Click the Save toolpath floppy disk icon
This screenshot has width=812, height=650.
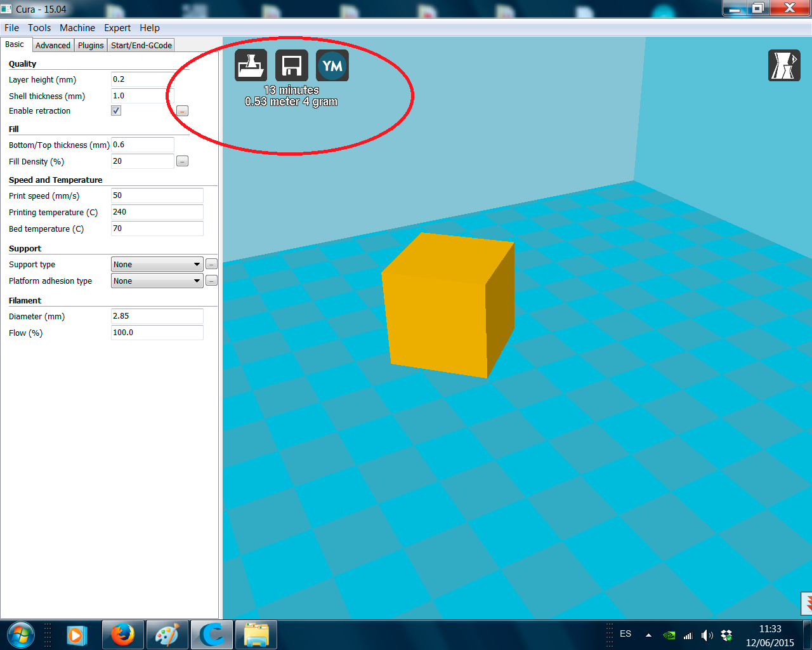(291, 65)
